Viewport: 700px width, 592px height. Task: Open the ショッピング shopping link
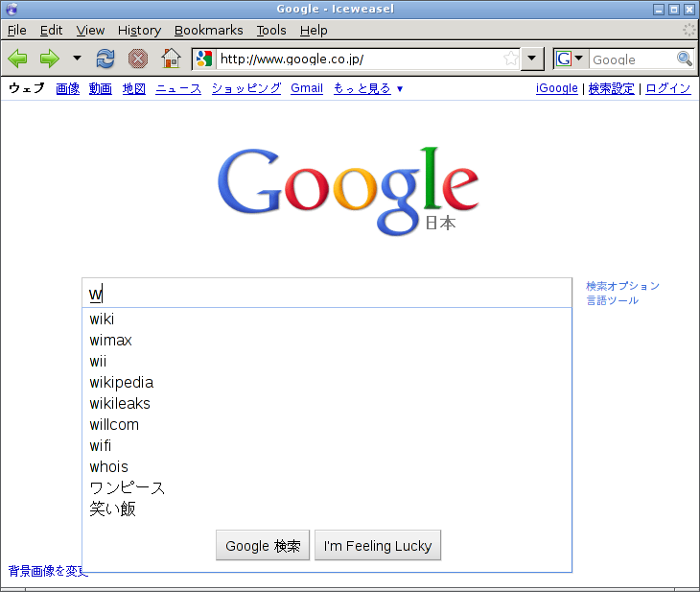pos(246,88)
